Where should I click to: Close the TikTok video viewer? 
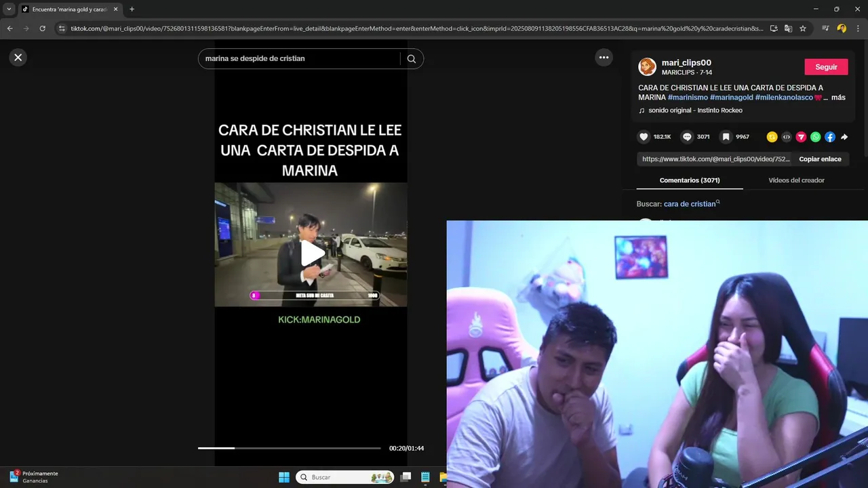(x=18, y=58)
